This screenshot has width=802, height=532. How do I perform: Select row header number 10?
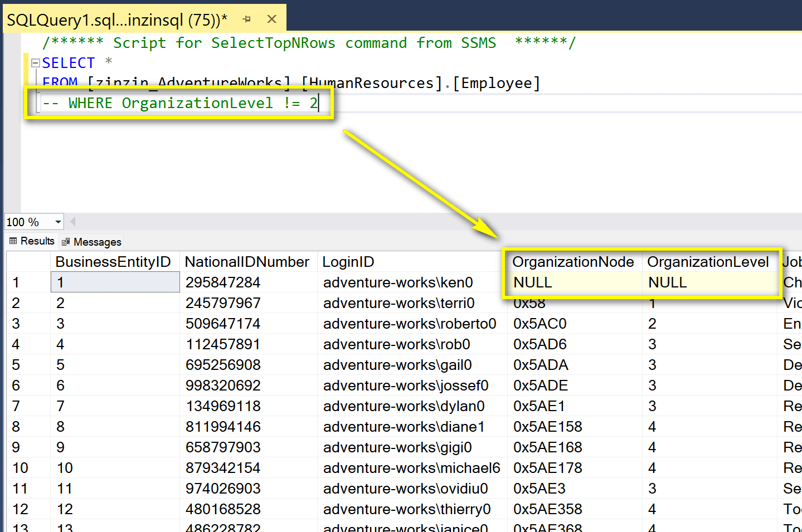[28, 468]
